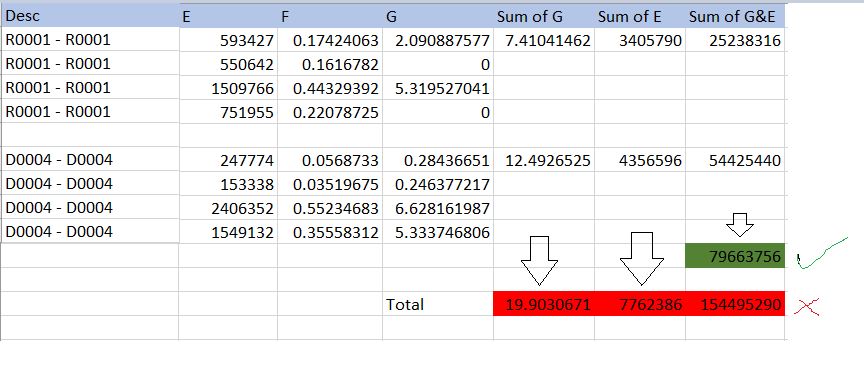Screen dimensions: 864x377
Task: Click cell with value 0.246377217
Action: point(438,185)
